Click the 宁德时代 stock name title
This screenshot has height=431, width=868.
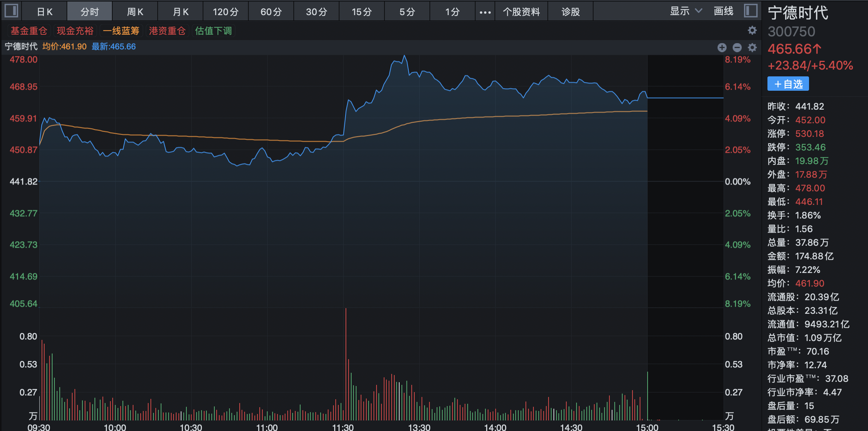798,13
